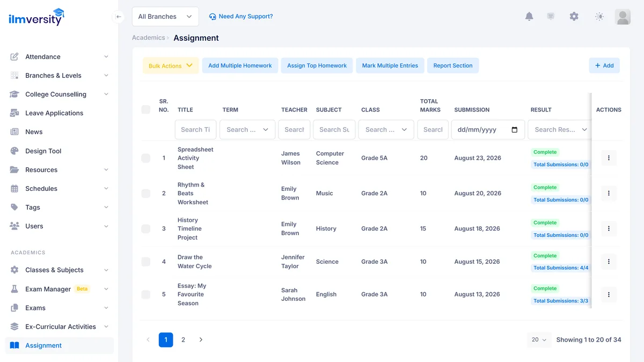Check the row for Spreadsheet Activity Sheet

[x=146, y=158]
